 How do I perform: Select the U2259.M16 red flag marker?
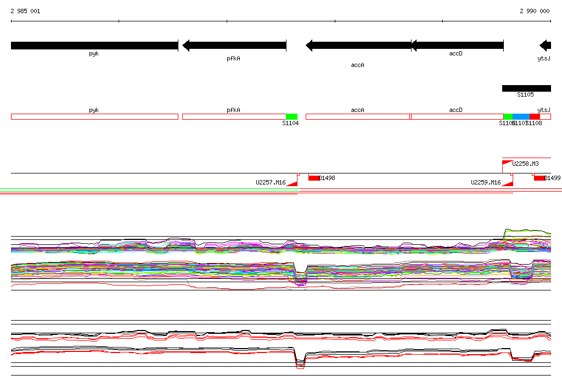(x=507, y=183)
